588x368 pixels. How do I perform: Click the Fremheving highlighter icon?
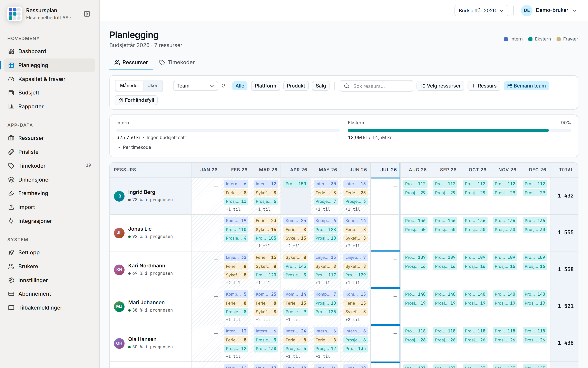point(11,193)
